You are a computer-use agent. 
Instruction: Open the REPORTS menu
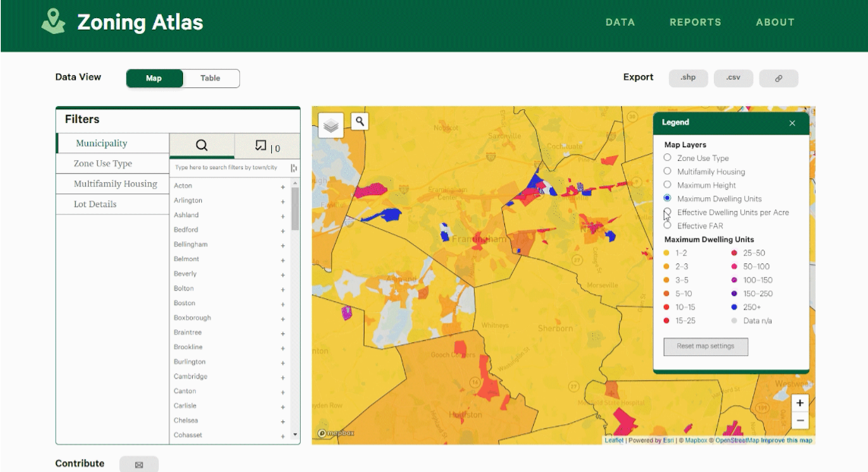696,22
